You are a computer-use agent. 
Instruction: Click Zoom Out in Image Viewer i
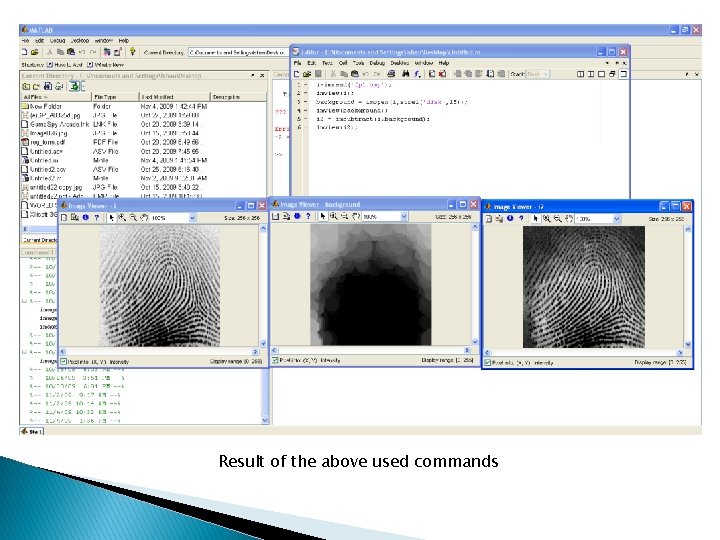tap(133, 218)
